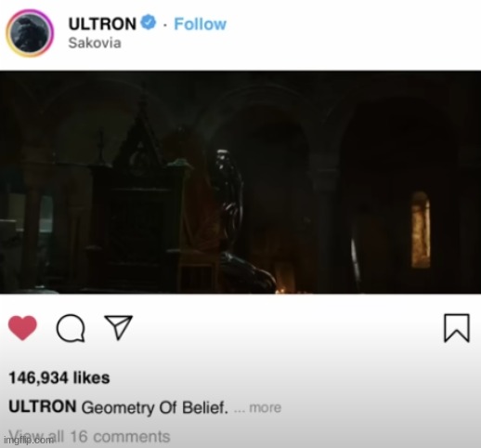Click the blue verified badge
Image resolution: width=481 pixels, height=448 pixels.
point(149,22)
